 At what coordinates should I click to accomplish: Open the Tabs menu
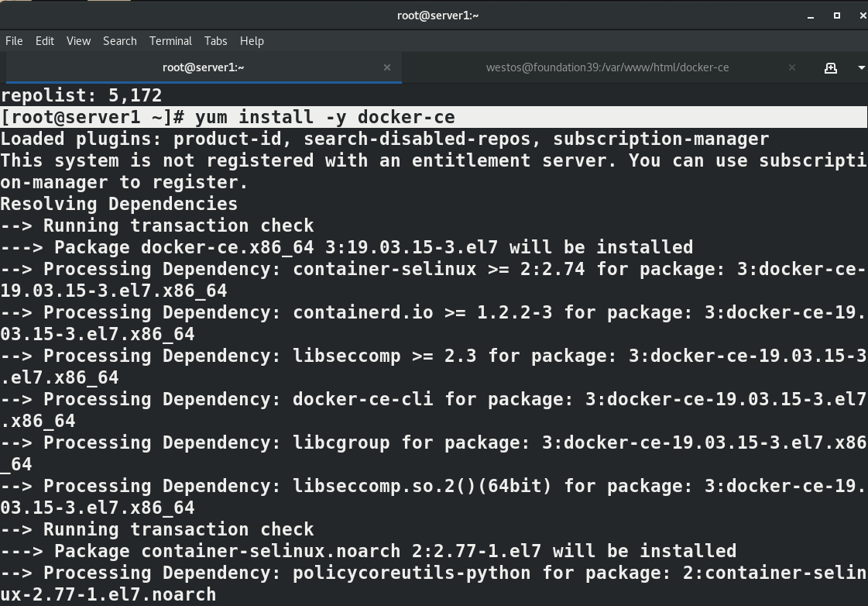click(215, 41)
